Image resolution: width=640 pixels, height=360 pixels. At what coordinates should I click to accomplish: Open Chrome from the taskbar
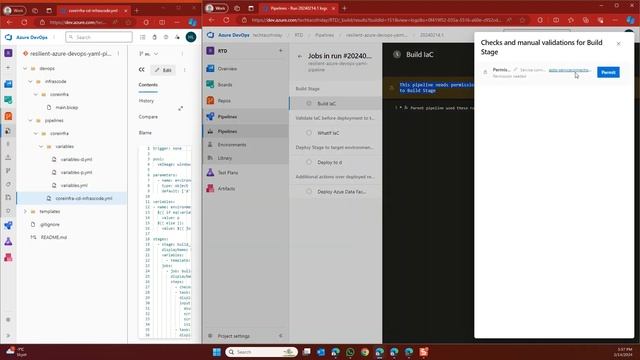(x=364, y=352)
